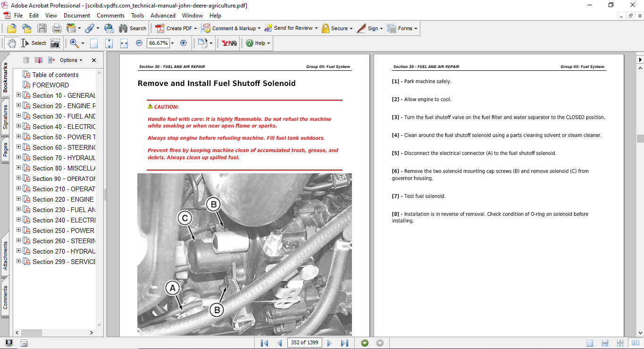Viewport: 644px width, 349px height.
Task: Expand Section 30 - FUEL AND bookmark
Action: coord(17,116)
